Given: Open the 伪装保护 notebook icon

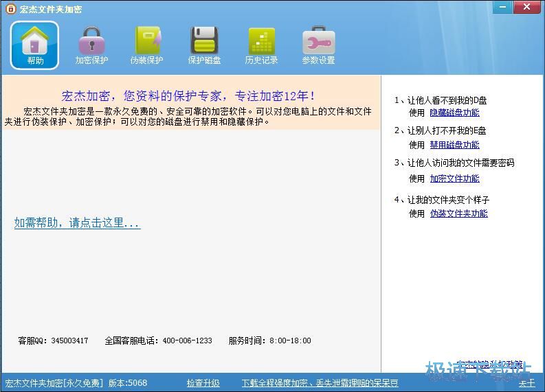Looking at the screenshot, I should (x=148, y=41).
